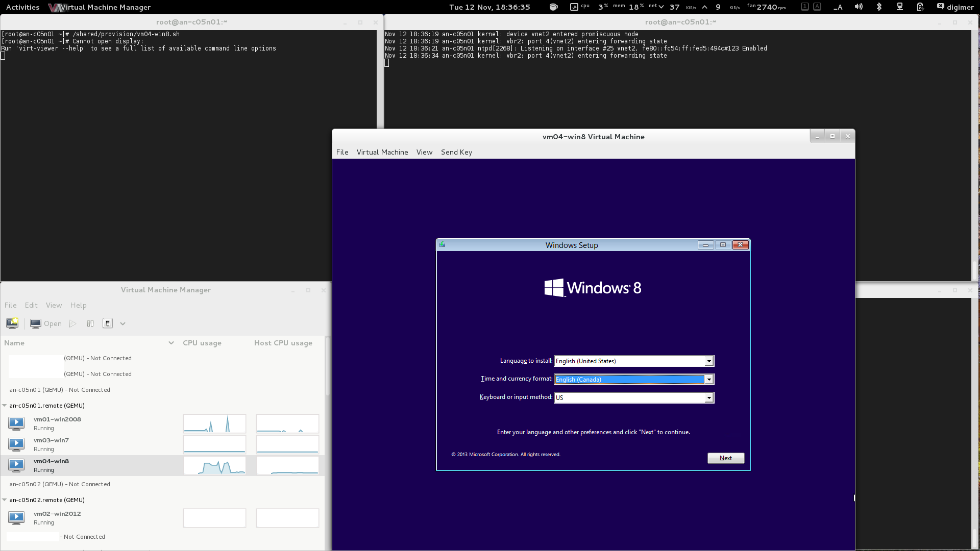Click Next in Windows Setup
Image resolution: width=980 pixels, height=551 pixels.
[x=726, y=458]
